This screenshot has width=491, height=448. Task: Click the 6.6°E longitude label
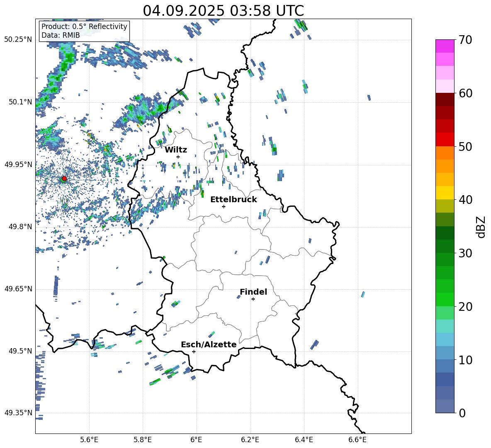point(357,440)
